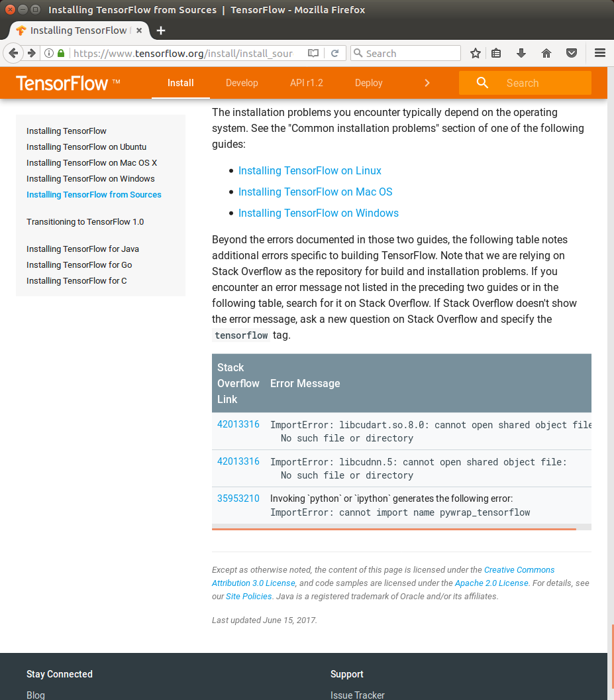Click the Stay Connected footer heading

point(60,674)
